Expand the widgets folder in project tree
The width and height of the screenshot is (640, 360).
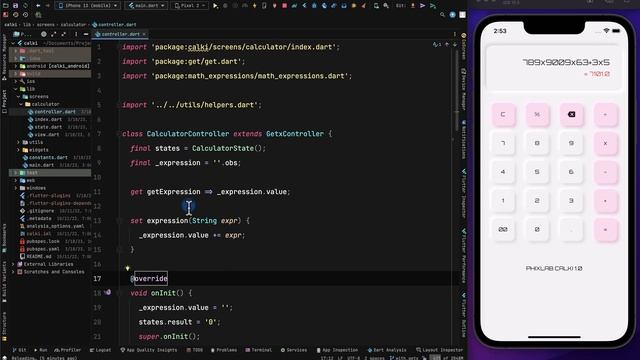tap(19, 150)
